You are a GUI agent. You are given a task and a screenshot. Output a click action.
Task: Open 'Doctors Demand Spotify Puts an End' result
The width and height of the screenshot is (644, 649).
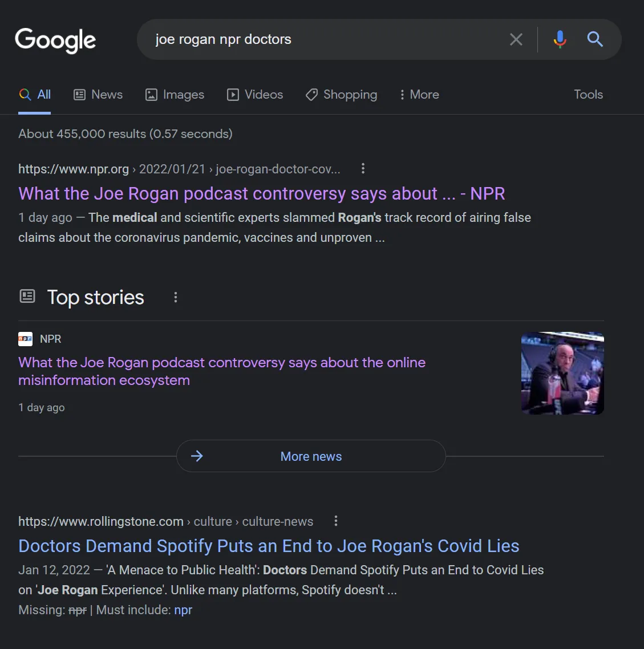[x=269, y=546]
